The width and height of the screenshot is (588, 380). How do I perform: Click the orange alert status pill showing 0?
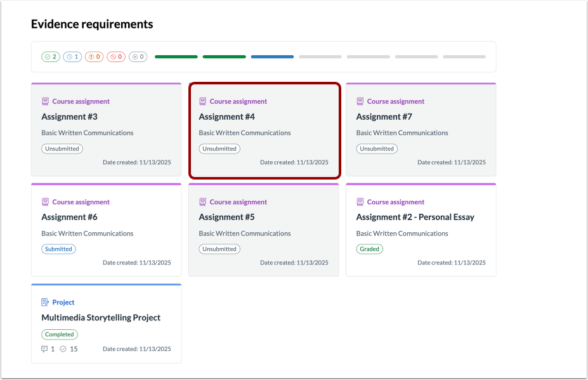click(94, 56)
